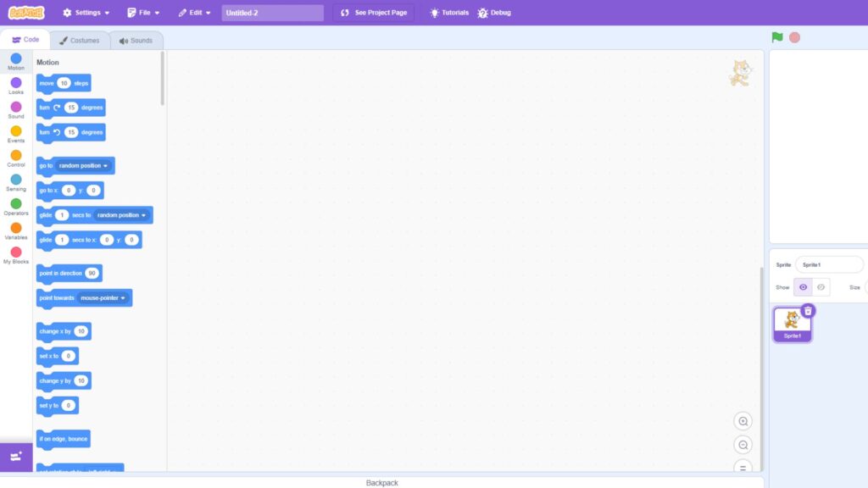Click the change x by value field
The height and width of the screenshot is (488, 868).
pyautogui.click(x=81, y=331)
